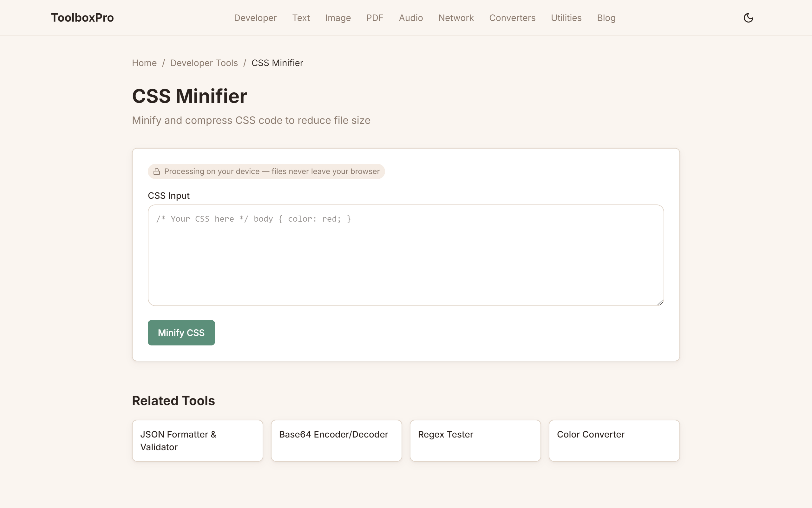Toggle dark mode with the moon icon
This screenshot has height=508, width=812.
748,18
